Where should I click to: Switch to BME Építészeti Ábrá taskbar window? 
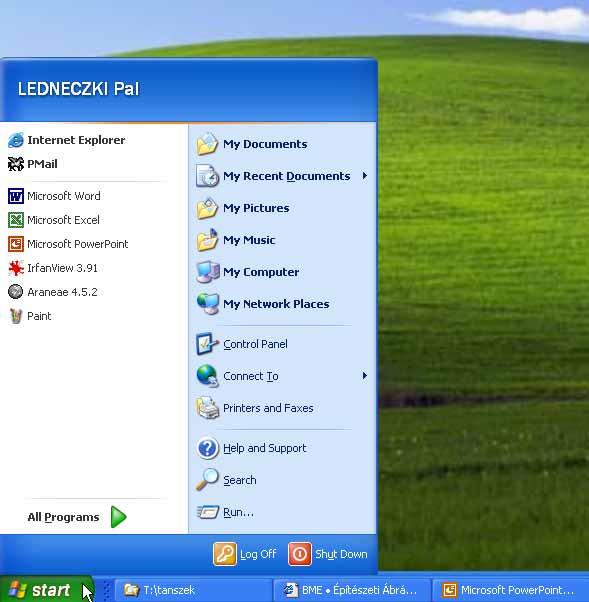[x=351, y=590]
